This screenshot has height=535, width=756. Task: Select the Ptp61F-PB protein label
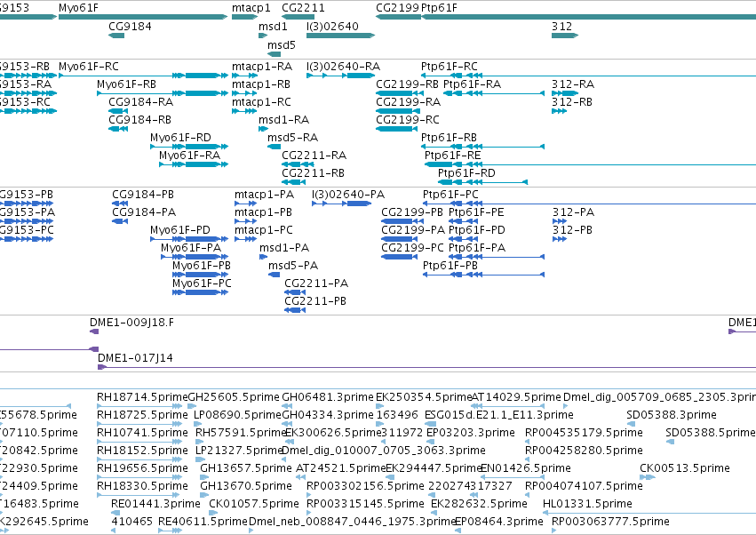click(450, 266)
